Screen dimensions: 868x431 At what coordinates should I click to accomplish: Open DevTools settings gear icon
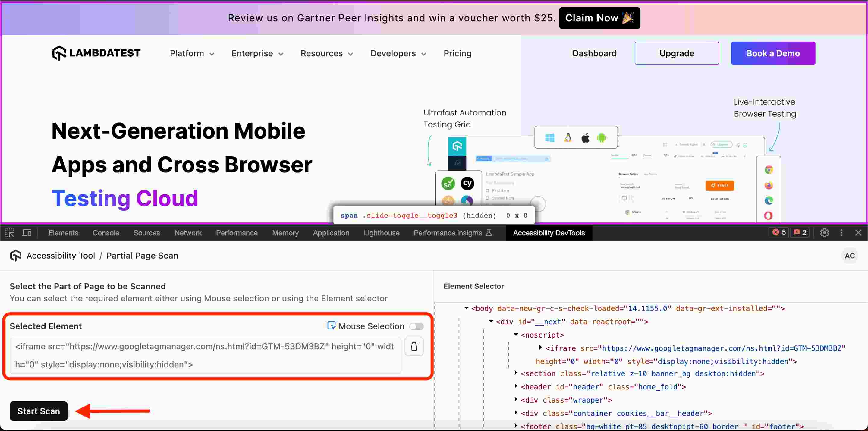click(824, 232)
